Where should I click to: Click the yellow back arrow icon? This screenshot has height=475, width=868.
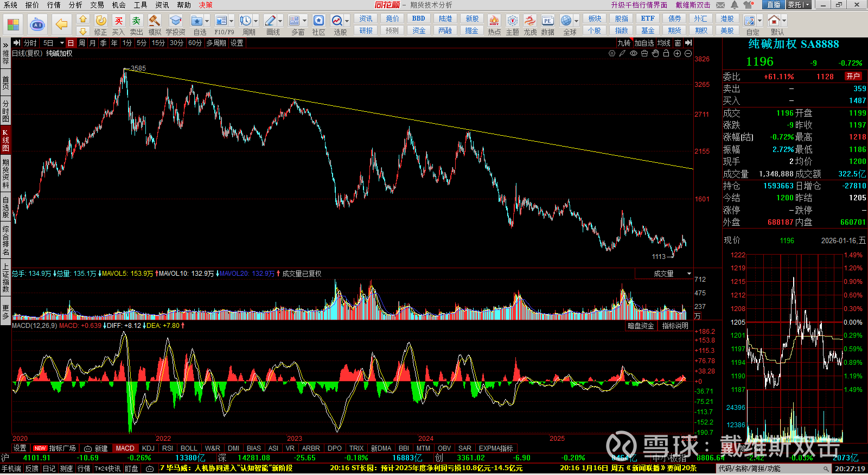point(62,24)
